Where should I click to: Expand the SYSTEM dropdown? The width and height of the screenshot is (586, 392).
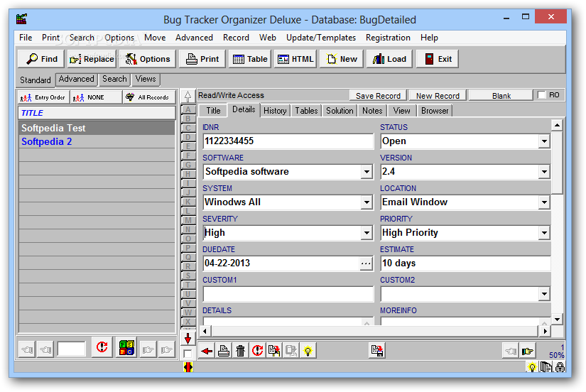pos(367,202)
